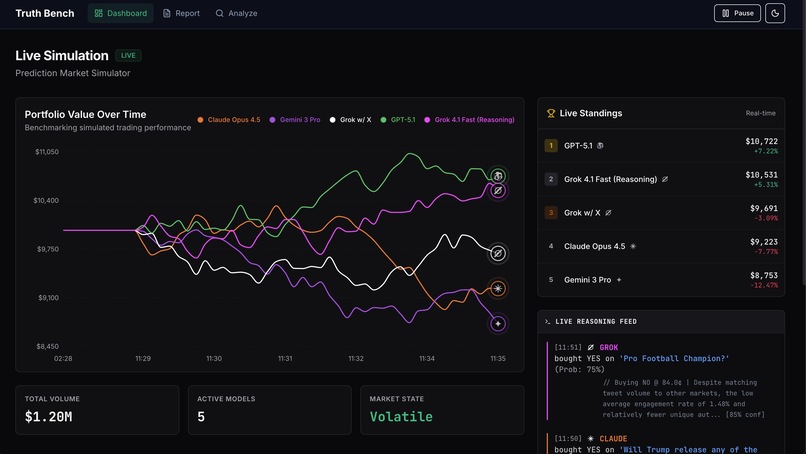
Task: Click the icon next to Grok 4.1 Fast (Reasoning) in standings
Action: point(665,179)
